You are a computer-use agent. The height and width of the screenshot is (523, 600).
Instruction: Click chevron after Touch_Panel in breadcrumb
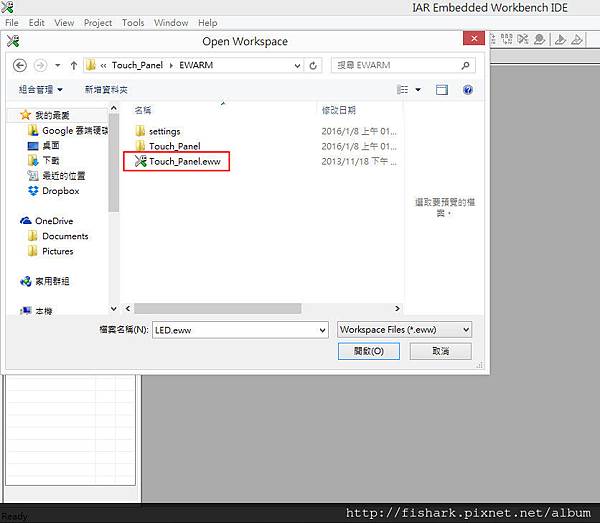171,65
